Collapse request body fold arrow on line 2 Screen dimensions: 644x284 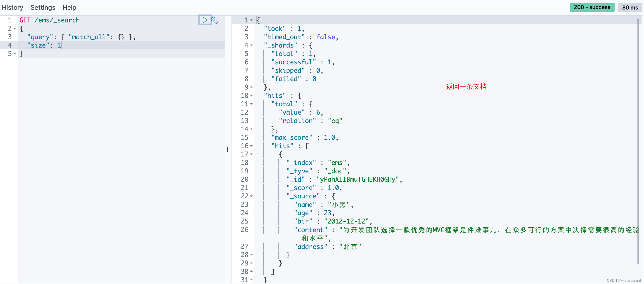click(x=15, y=29)
